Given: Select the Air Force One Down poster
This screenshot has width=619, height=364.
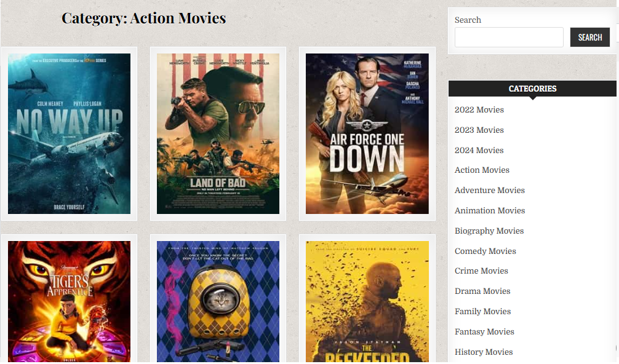Looking at the screenshot, I should [x=367, y=133].
